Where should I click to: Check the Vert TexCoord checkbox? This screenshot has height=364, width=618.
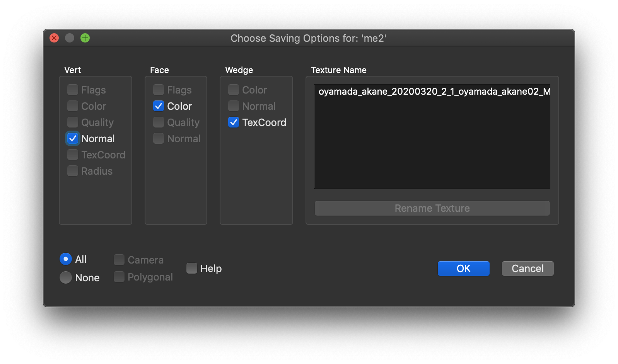73,155
